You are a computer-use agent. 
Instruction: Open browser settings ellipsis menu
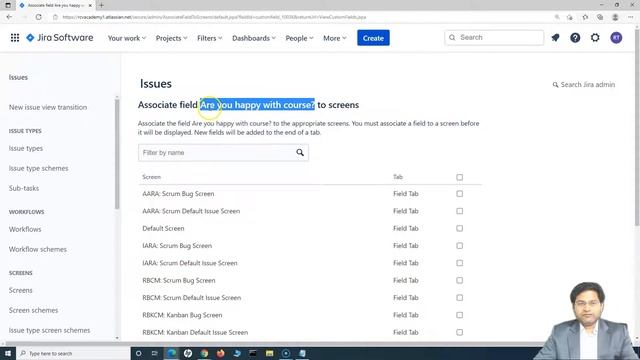pos(631,17)
